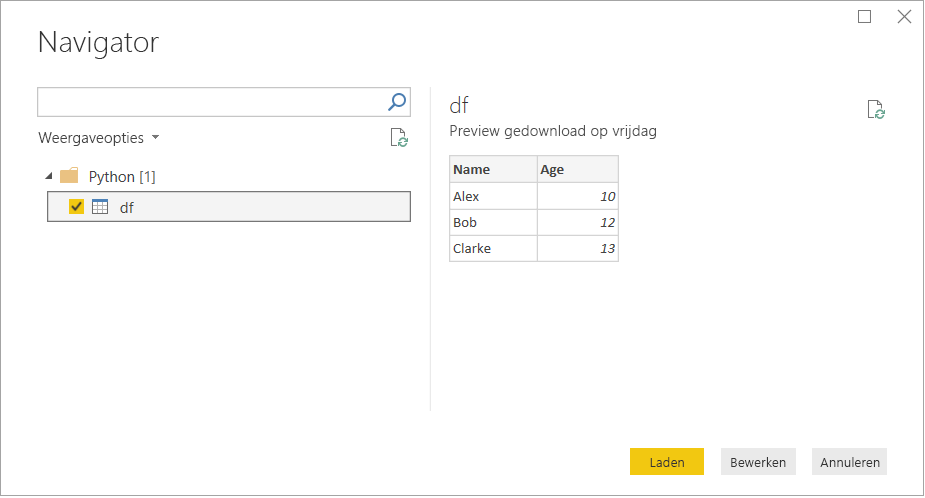The image size is (925, 498).
Task: Select the Clarke cell in preview table
Action: pyautogui.click(x=492, y=248)
